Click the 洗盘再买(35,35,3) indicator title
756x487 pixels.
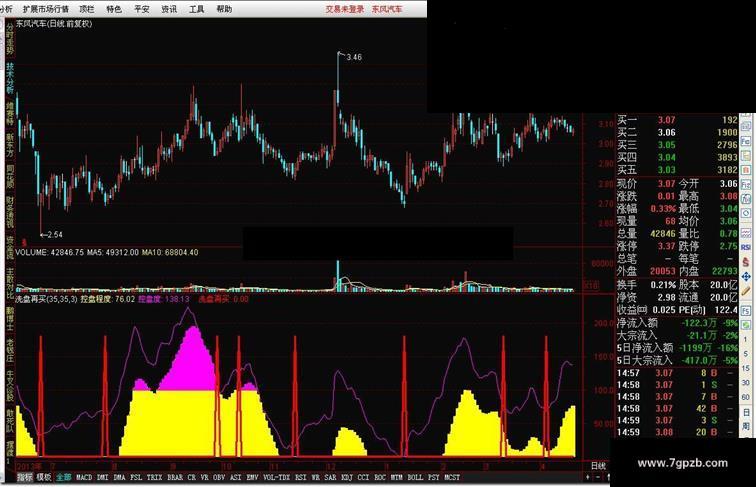[x=46, y=299]
